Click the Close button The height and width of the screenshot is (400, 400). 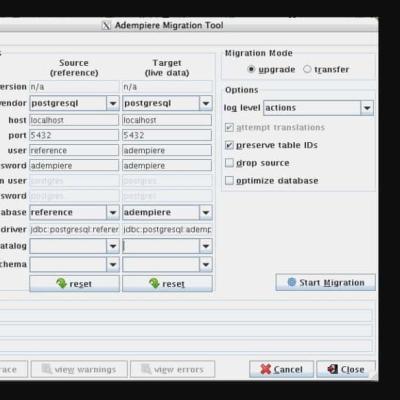pyautogui.click(x=346, y=369)
